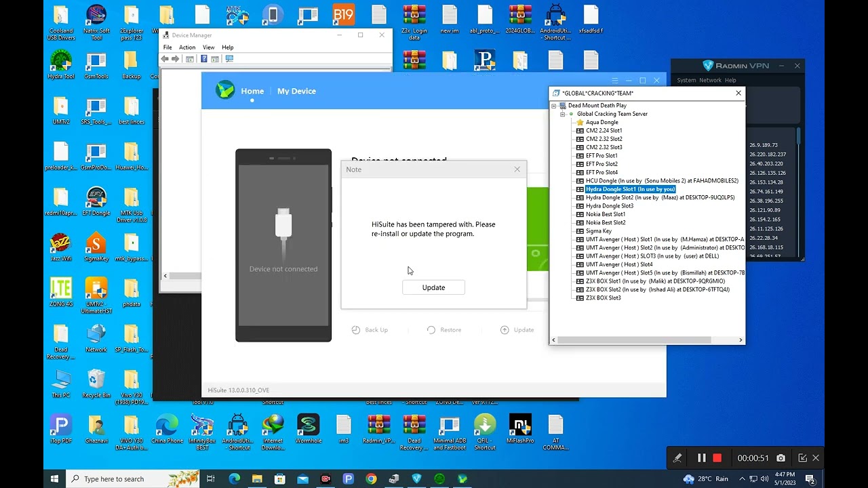Click SigmaKey desktop icon
The image size is (868, 488).
click(96, 247)
